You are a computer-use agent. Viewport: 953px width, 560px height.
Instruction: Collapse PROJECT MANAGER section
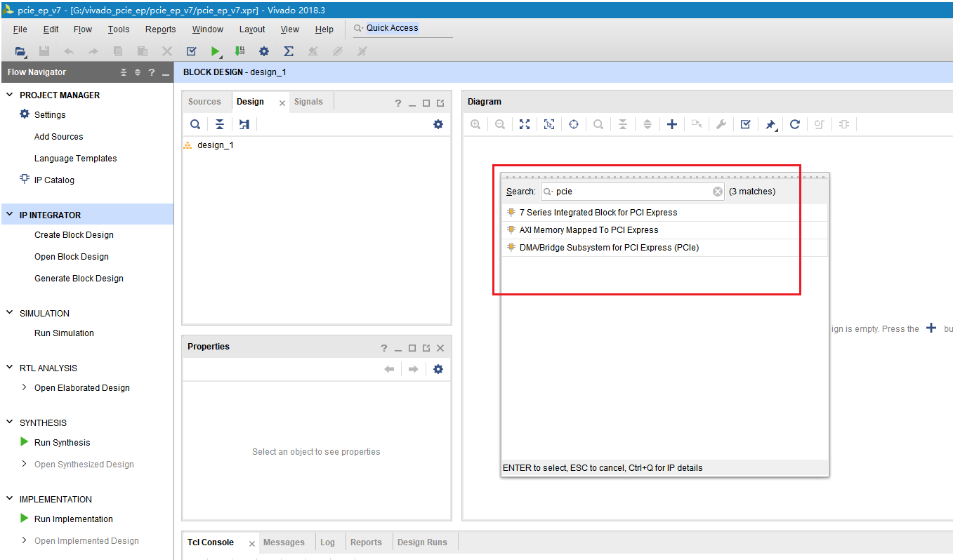point(9,95)
